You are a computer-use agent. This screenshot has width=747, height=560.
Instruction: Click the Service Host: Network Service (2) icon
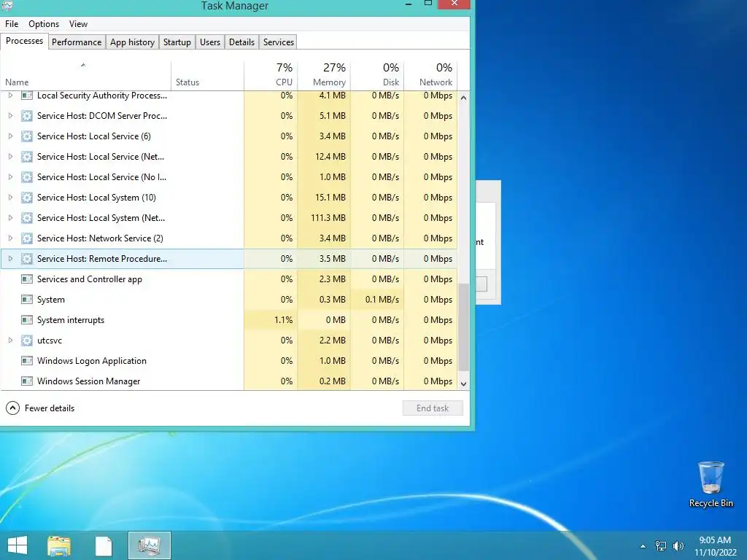point(27,238)
